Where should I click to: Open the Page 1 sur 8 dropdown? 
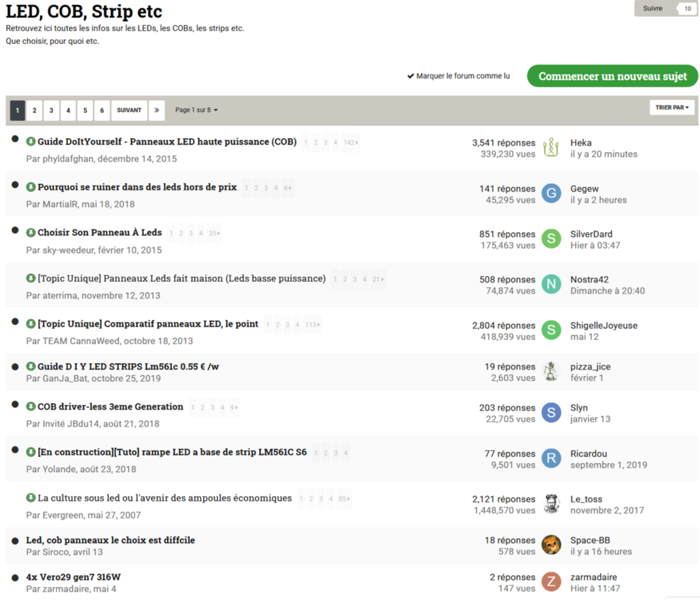click(197, 110)
